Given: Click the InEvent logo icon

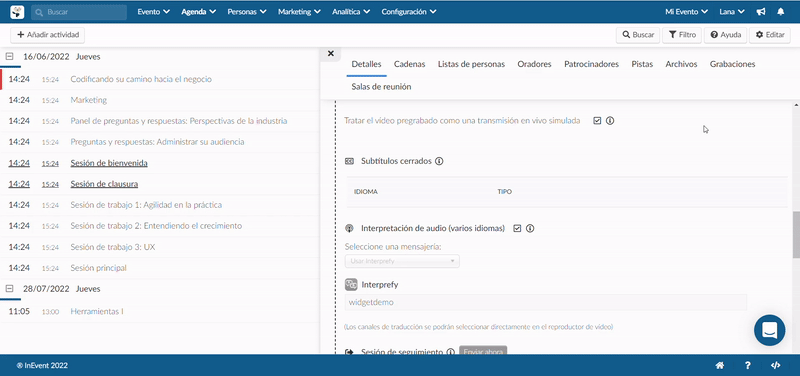Looking at the screenshot, I should (17, 12).
